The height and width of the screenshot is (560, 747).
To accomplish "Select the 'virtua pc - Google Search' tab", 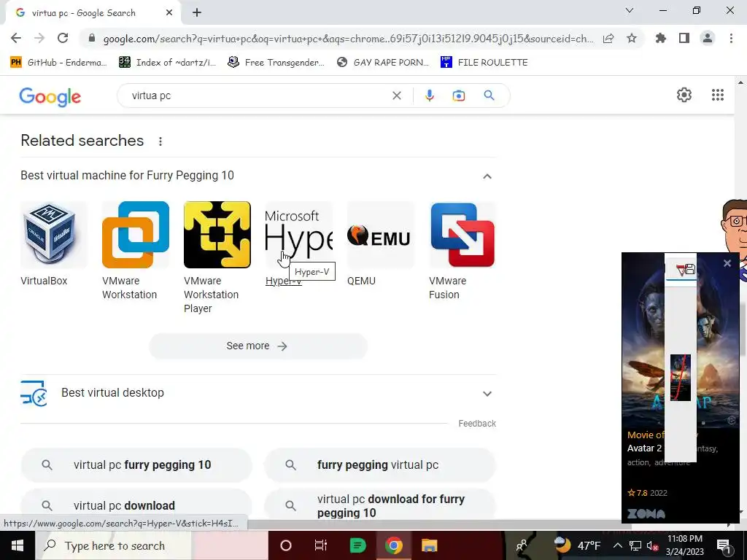I will pos(83,13).
